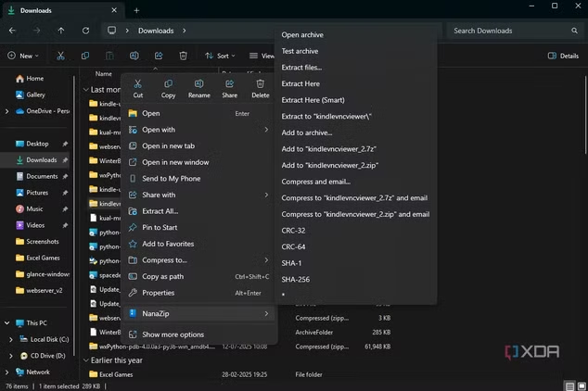
Task: Click the toolbar Delete trash icon
Action: [183, 56]
